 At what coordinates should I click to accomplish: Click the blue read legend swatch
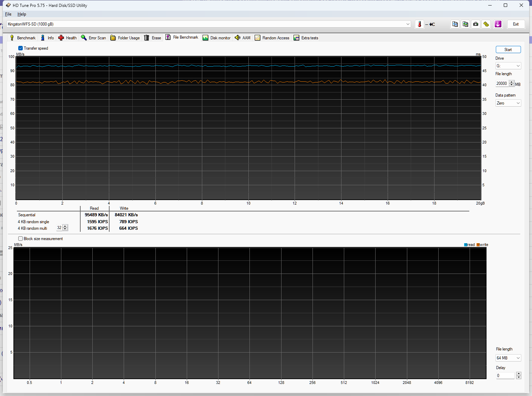pos(466,245)
